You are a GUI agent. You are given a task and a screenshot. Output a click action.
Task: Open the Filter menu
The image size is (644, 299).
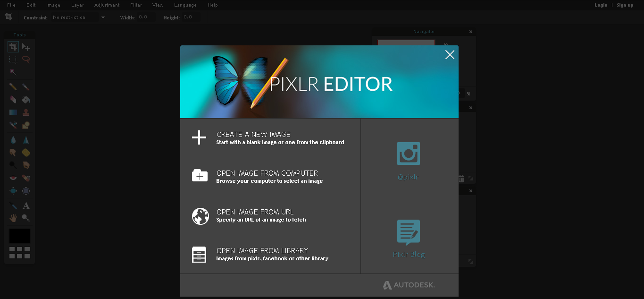click(136, 5)
